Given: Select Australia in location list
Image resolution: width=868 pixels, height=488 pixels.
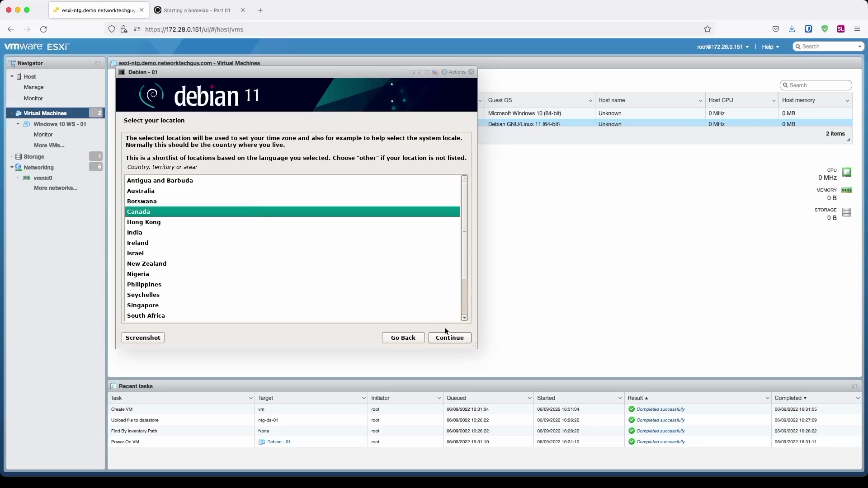Looking at the screenshot, I should click(292, 191).
